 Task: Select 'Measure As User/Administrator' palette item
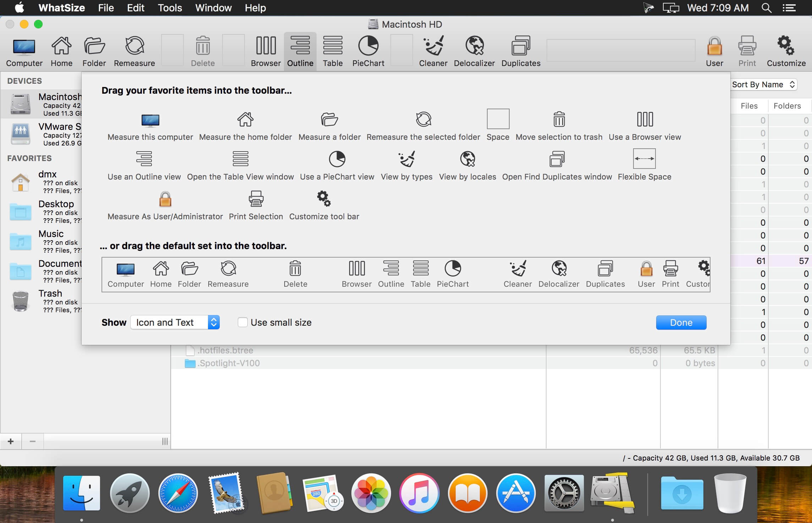click(x=165, y=205)
